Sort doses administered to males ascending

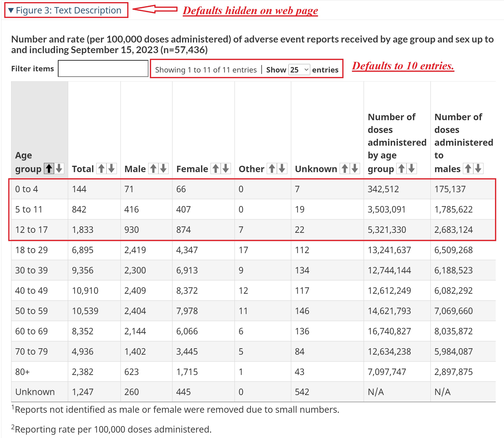(468, 168)
